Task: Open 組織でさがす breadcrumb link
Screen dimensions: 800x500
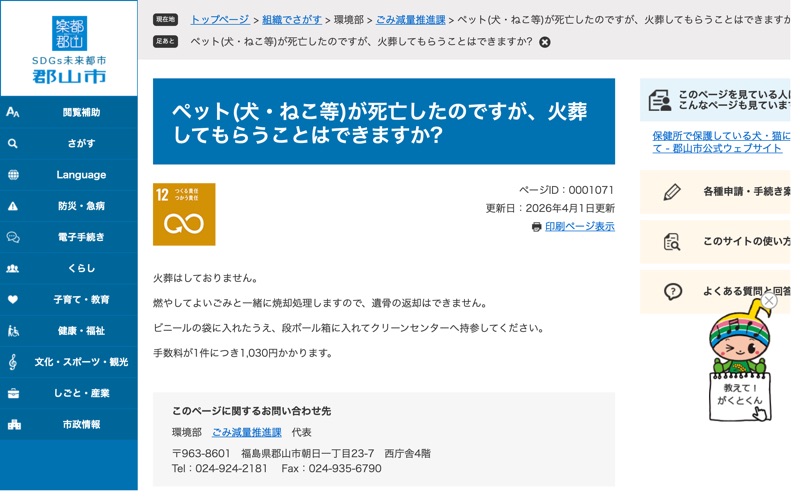Action: (292, 20)
